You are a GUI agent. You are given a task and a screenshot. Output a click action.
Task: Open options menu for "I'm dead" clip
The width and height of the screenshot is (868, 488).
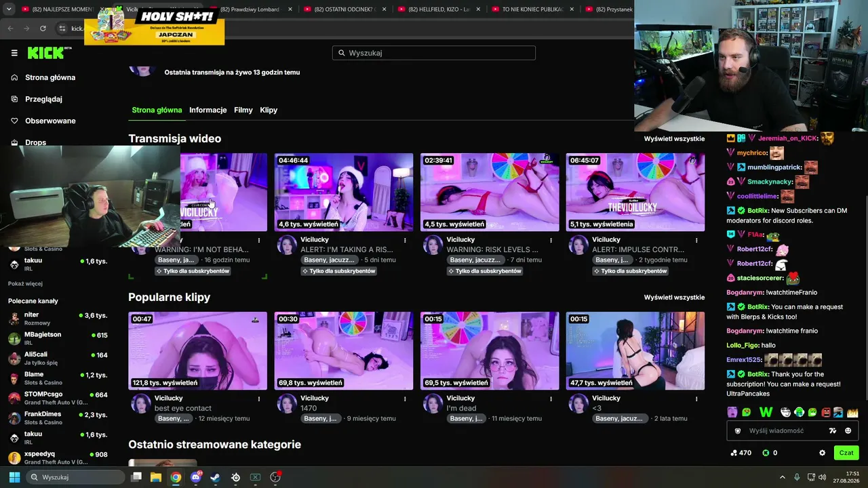pos(551,399)
